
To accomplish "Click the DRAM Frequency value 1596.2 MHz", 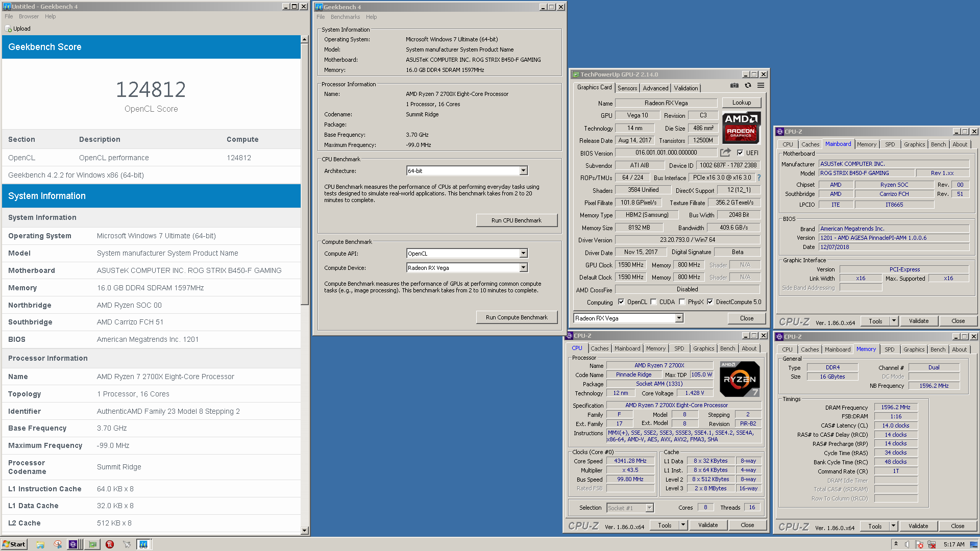I will tap(896, 407).
